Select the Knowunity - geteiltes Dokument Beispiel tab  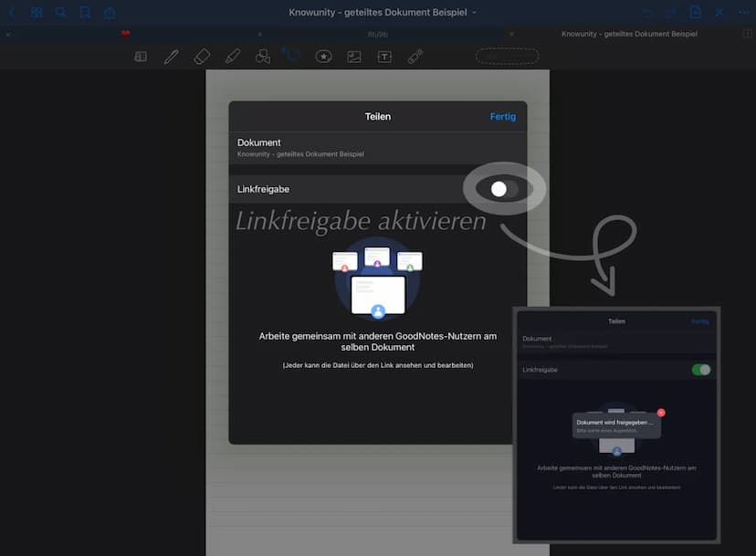click(x=629, y=34)
